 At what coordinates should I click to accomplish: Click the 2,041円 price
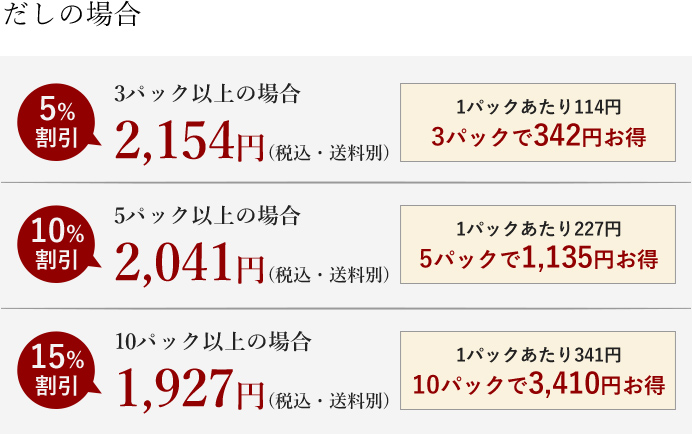pos(189,263)
